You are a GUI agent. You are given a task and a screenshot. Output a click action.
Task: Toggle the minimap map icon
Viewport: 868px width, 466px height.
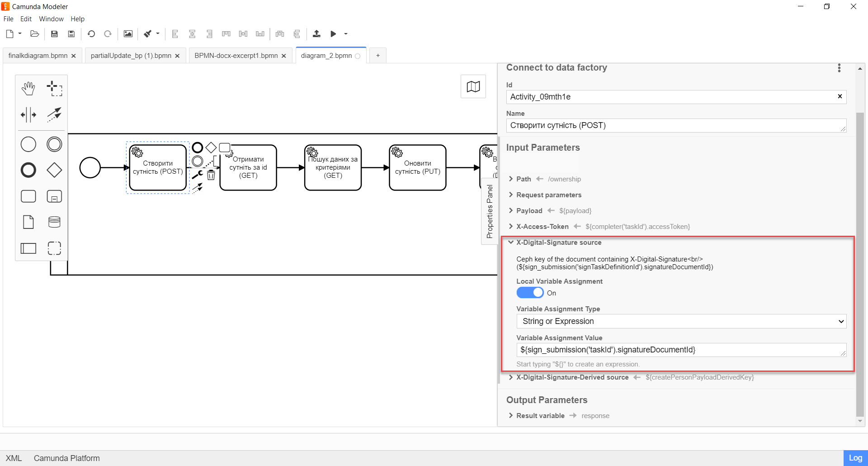point(473,86)
